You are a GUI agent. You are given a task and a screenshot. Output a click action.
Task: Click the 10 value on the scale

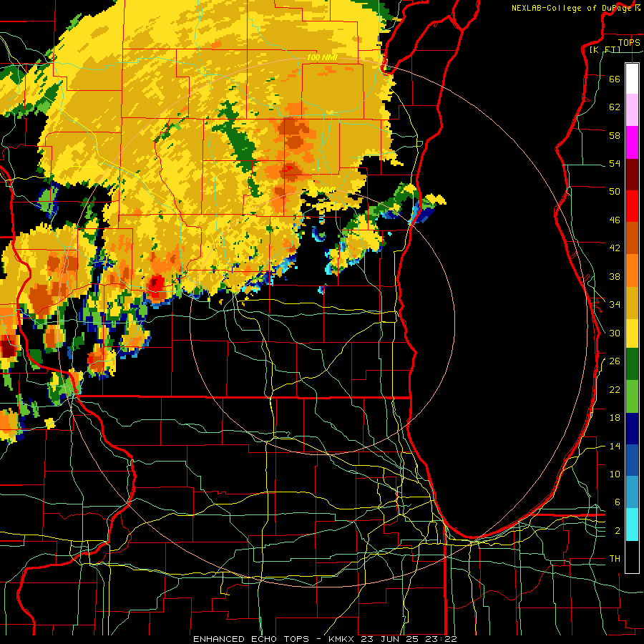click(x=615, y=474)
